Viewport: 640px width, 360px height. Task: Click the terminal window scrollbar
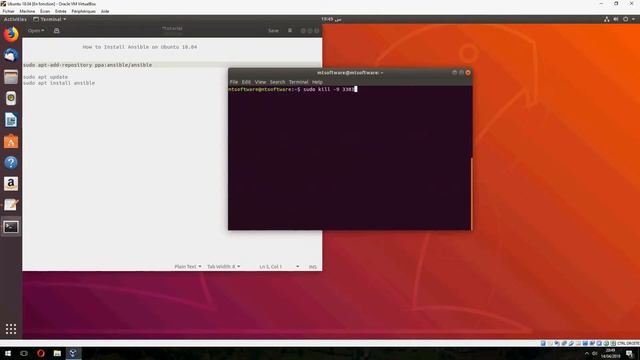tap(471, 194)
